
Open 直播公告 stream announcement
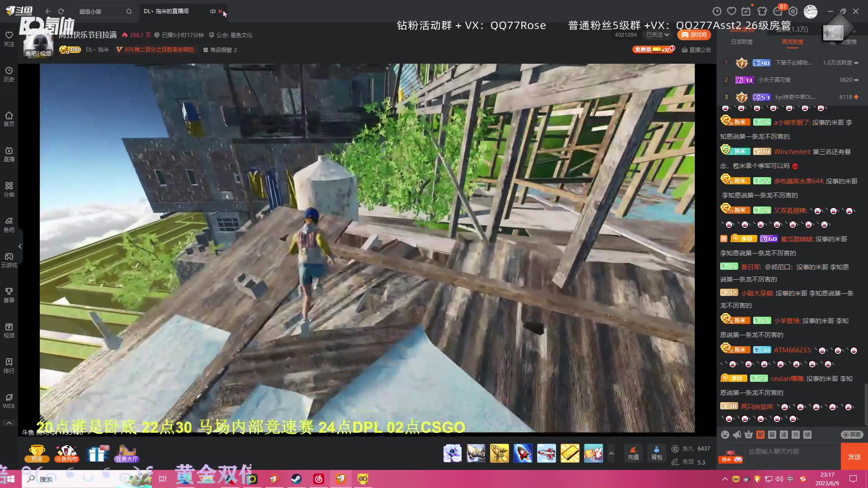696,50
